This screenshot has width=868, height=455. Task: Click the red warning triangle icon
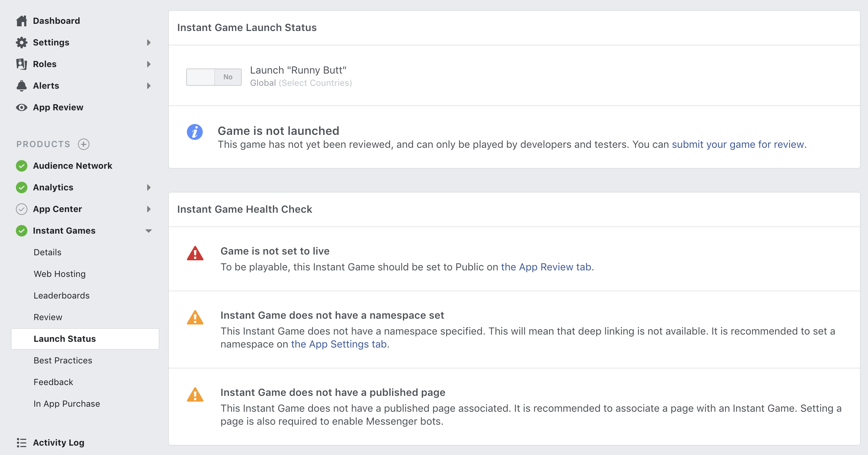pyautogui.click(x=195, y=253)
